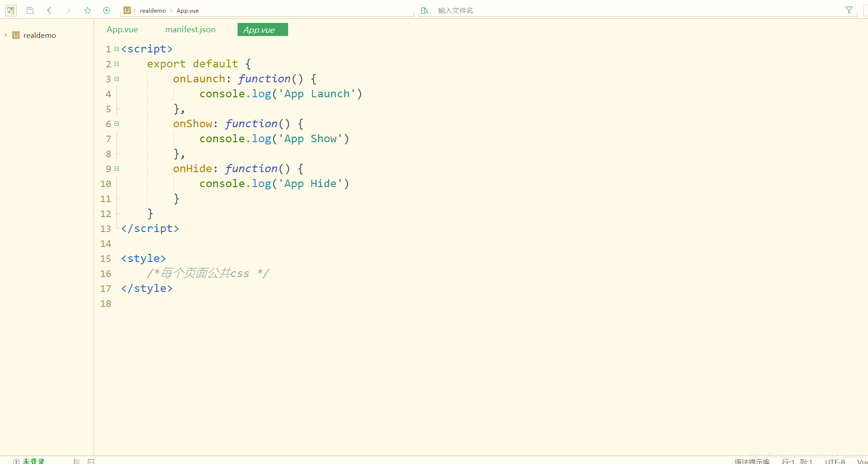Click the closing </style> tag
The height and width of the screenshot is (464, 868).
[x=147, y=289]
